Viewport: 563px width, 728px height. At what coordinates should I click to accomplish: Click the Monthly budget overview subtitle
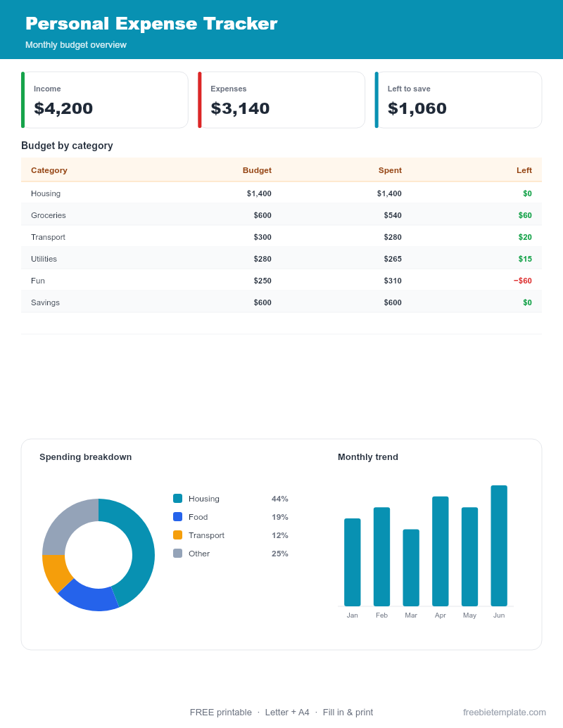pyautogui.click(x=76, y=45)
